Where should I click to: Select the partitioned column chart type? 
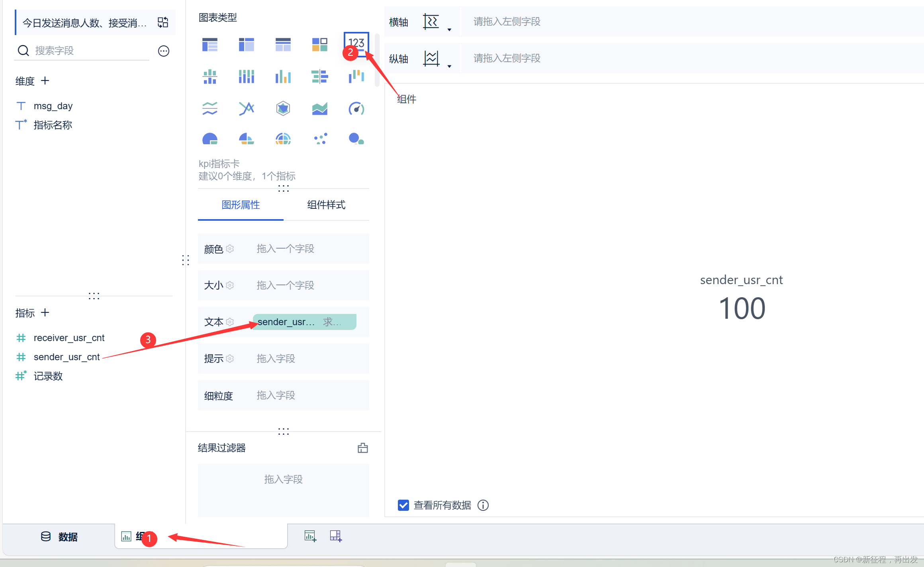pyautogui.click(x=210, y=77)
